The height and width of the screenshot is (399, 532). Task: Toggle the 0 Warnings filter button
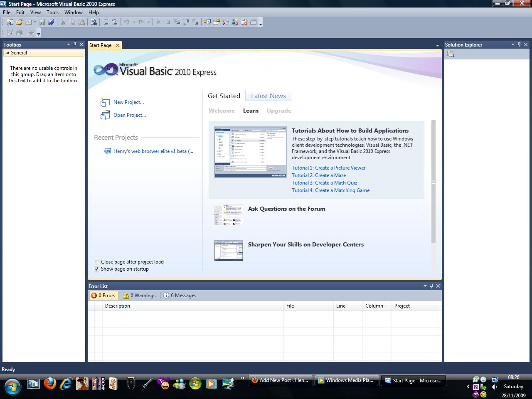(140, 296)
